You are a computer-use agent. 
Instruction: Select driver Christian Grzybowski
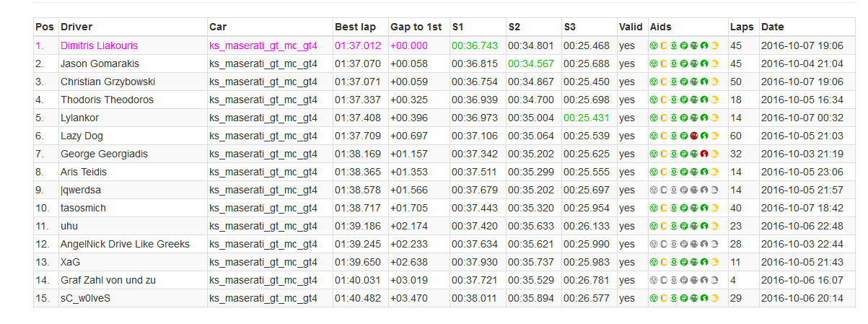pos(108,82)
